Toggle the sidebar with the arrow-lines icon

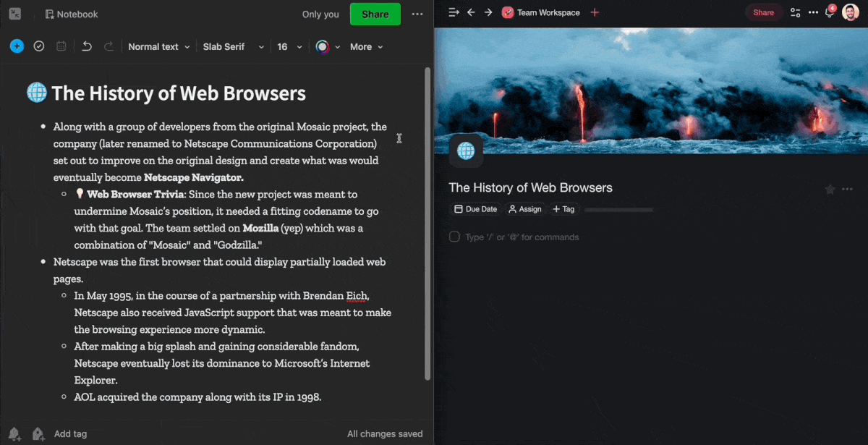point(453,12)
